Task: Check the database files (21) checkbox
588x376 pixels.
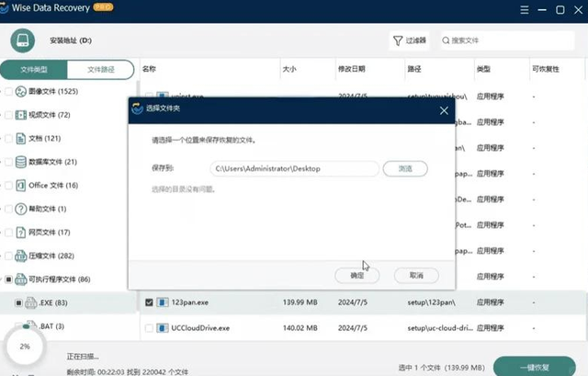Action: 8,162
